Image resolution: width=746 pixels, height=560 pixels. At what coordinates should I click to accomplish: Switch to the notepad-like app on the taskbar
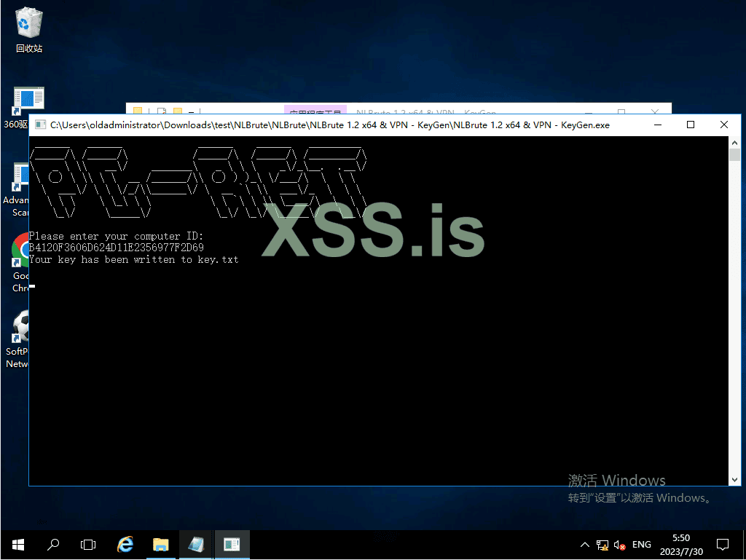tap(196, 545)
